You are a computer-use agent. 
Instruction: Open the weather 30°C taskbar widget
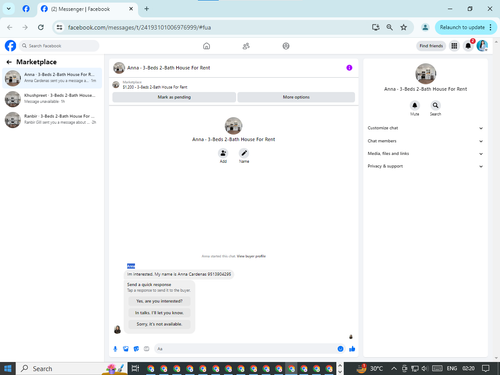pyautogui.click(x=369, y=368)
